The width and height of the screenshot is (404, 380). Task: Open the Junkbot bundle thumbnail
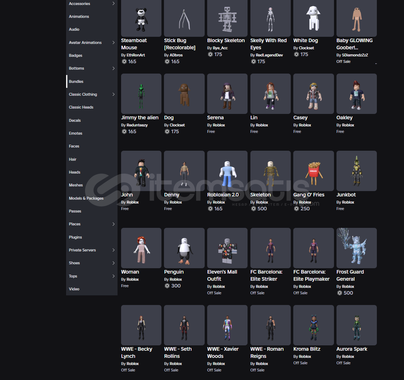tap(357, 171)
